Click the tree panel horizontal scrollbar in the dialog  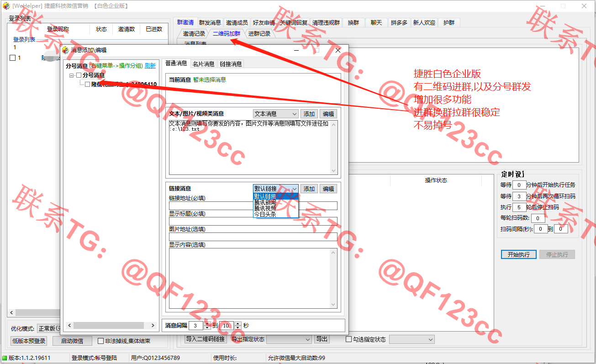click(111, 325)
